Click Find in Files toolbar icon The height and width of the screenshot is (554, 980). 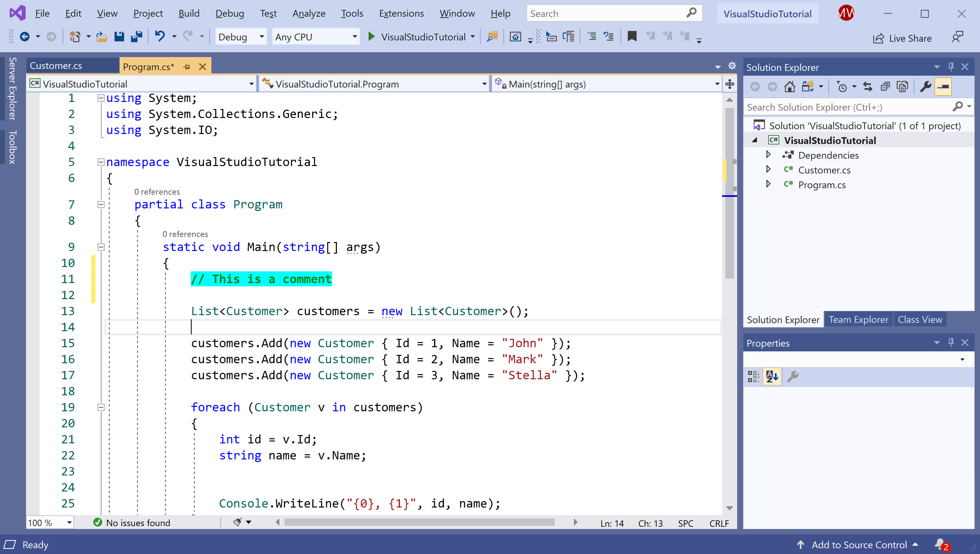[x=492, y=37]
